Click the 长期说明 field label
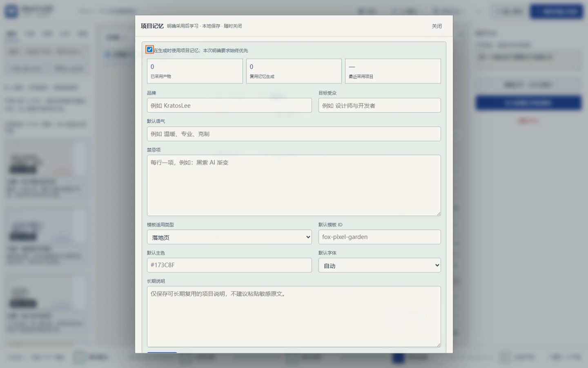Screen dimensions: 588x368 tap(156, 281)
